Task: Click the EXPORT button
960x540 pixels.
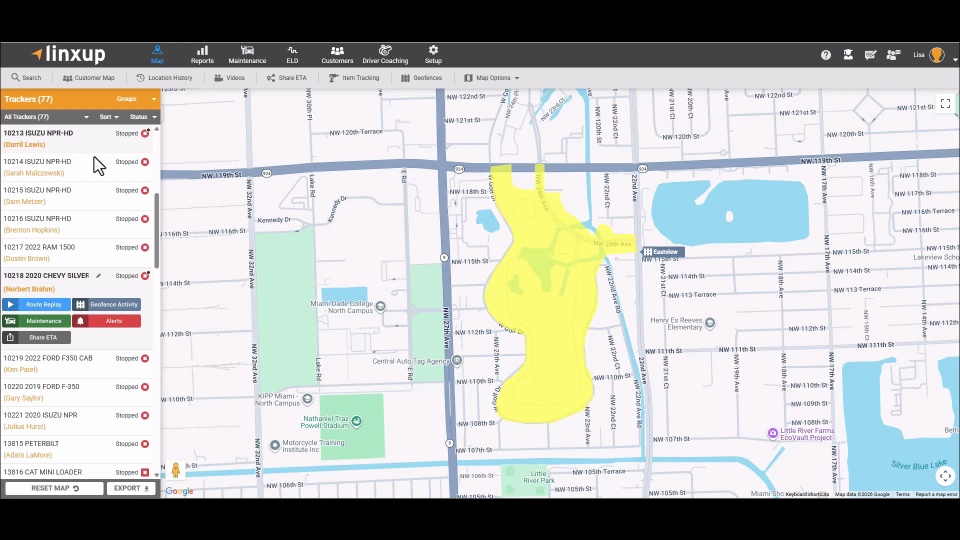Action: [131, 488]
